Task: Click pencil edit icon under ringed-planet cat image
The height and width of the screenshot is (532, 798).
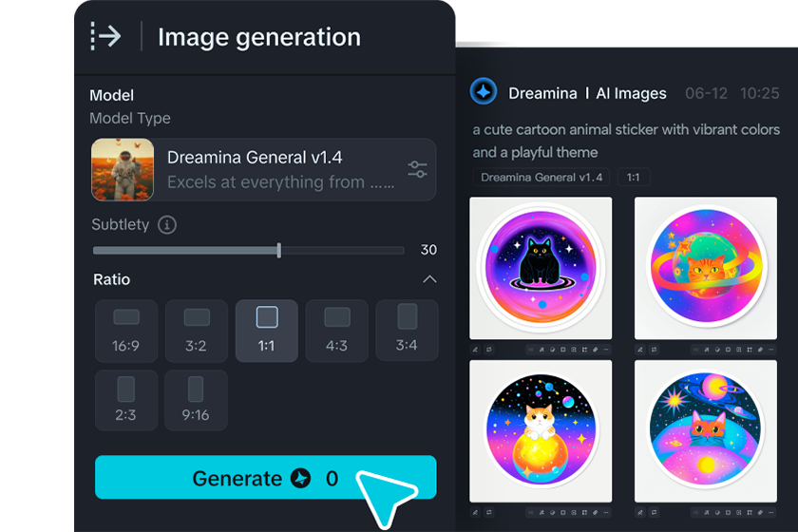Action: tap(639, 350)
